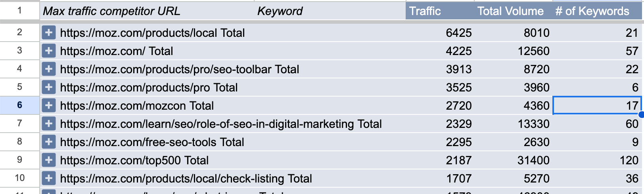
Task: Expand the seo-toolbar Total group
Action: pos(49,69)
